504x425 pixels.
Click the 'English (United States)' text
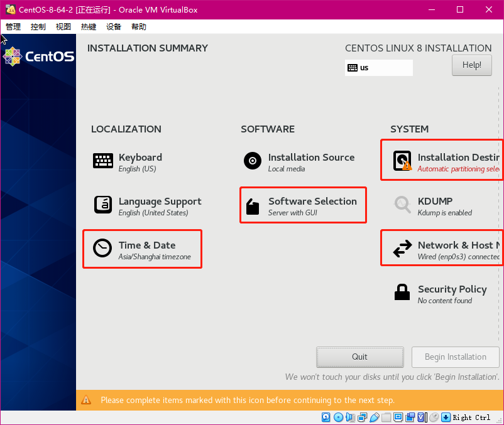pos(153,213)
